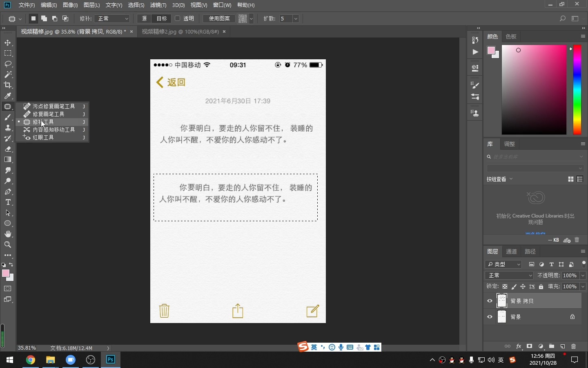588x368 pixels.
Task: Click the foreground color swatch in toolbar
Action: (6, 274)
